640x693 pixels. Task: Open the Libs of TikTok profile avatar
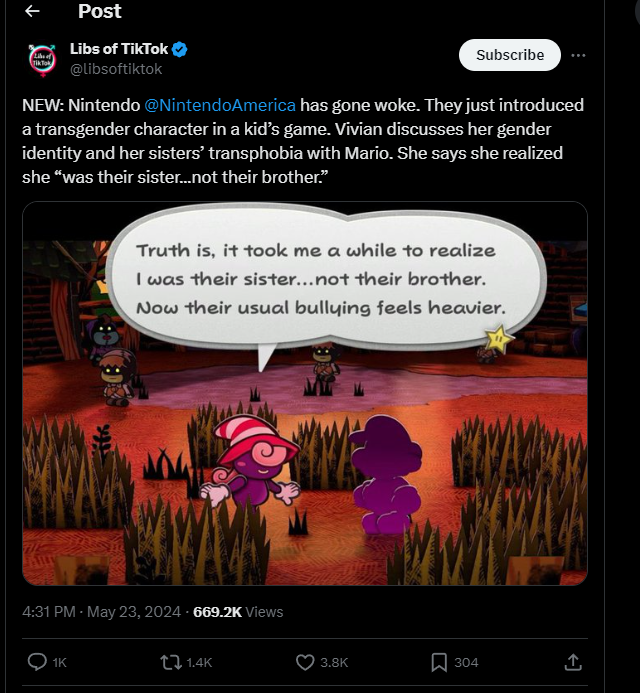42,60
